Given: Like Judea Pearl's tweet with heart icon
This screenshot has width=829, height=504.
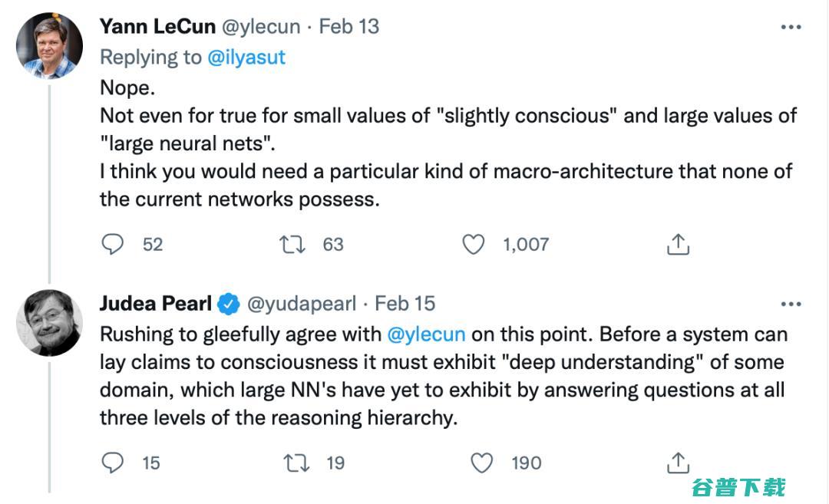Looking at the screenshot, I should click(481, 463).
